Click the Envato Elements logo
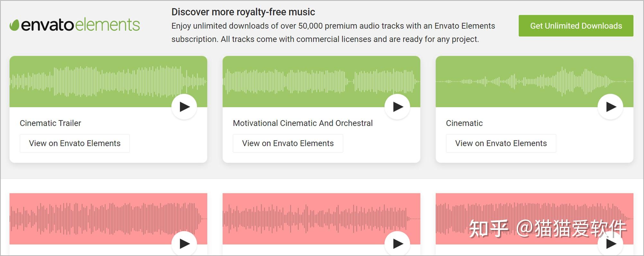 coord(75,25)
